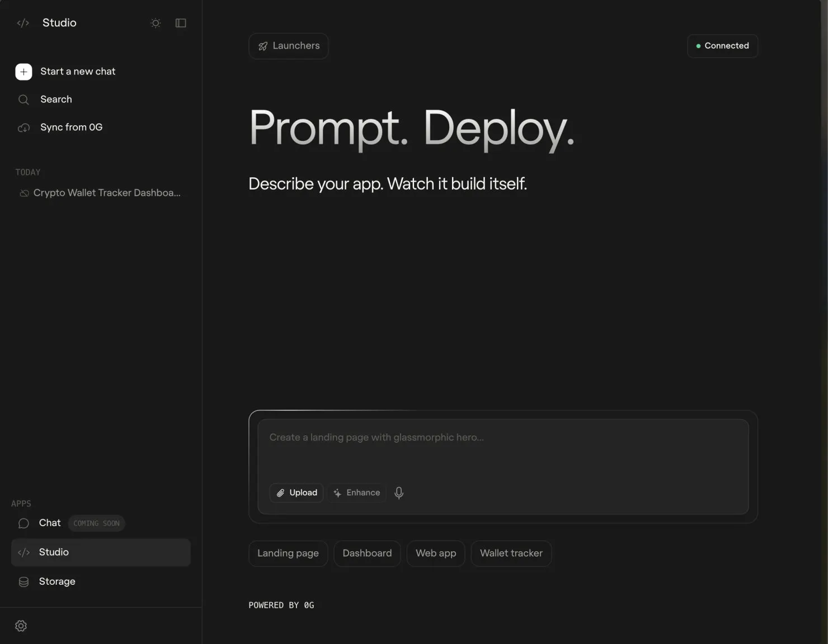Click the Enhance prompt button

click(x=357, y=493)
